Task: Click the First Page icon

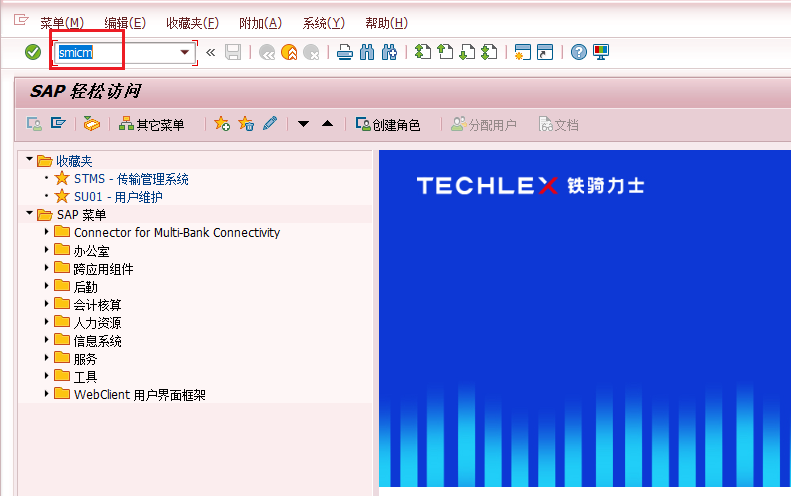Action: click(x=423, y=52)
